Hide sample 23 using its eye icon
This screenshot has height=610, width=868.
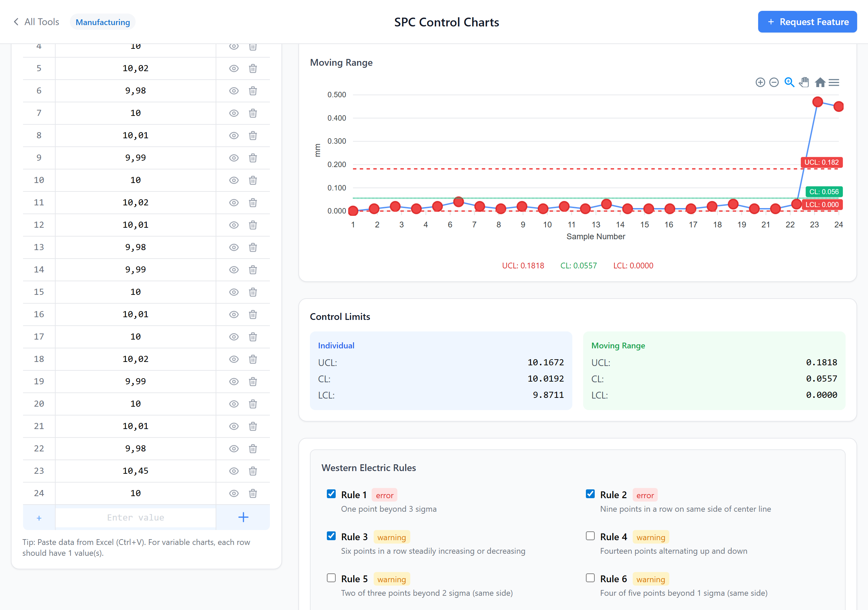click(x=234, y=471)
